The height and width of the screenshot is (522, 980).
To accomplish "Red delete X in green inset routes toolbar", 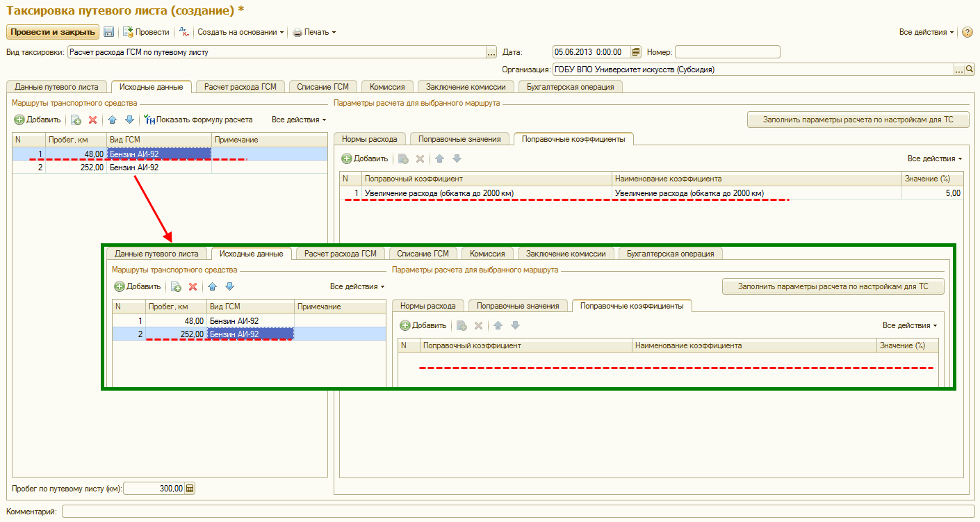I will click(193, 286).
